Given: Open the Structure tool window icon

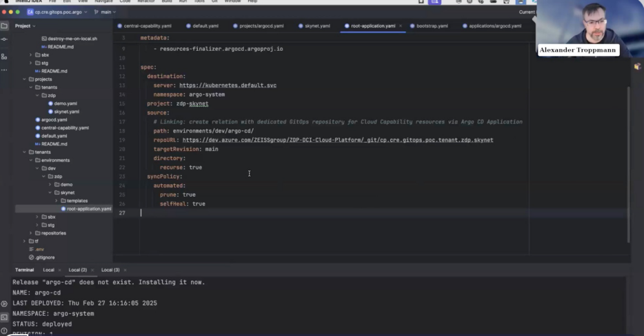Looking at the screenshot, I should pyautogui.click(x=4, y=57).
